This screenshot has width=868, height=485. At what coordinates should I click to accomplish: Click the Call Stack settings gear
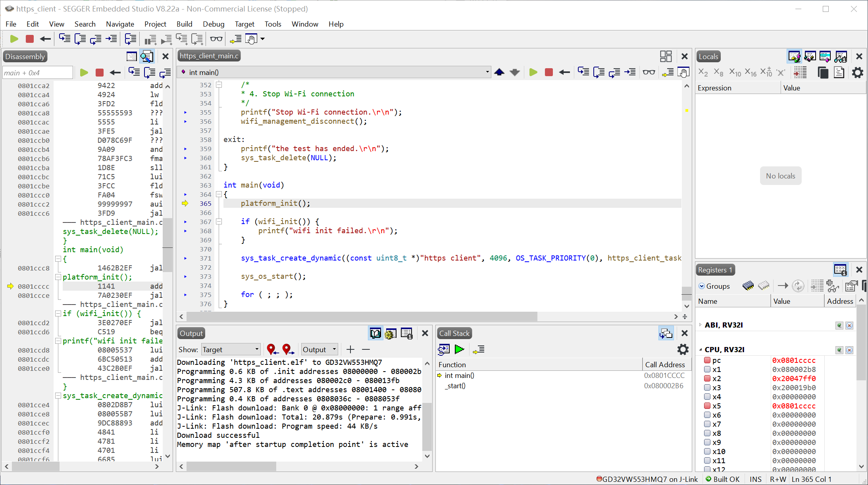683,349
